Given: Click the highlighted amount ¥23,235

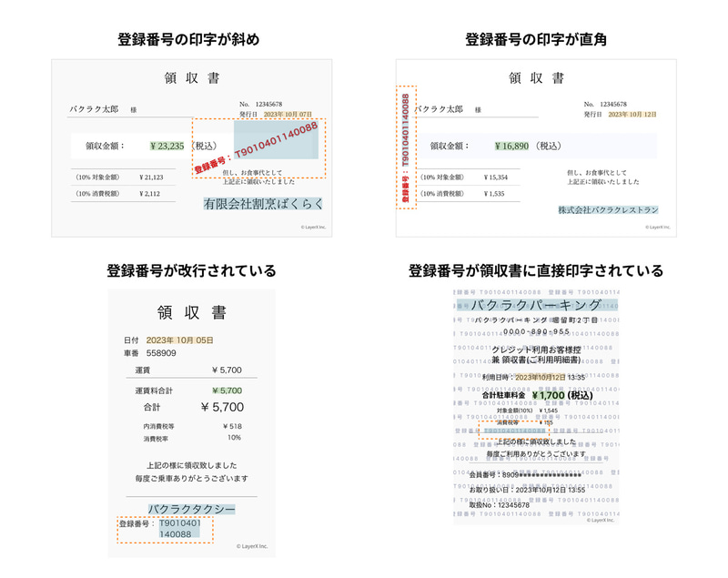Looking at the screenshot, I should [167, 147].
